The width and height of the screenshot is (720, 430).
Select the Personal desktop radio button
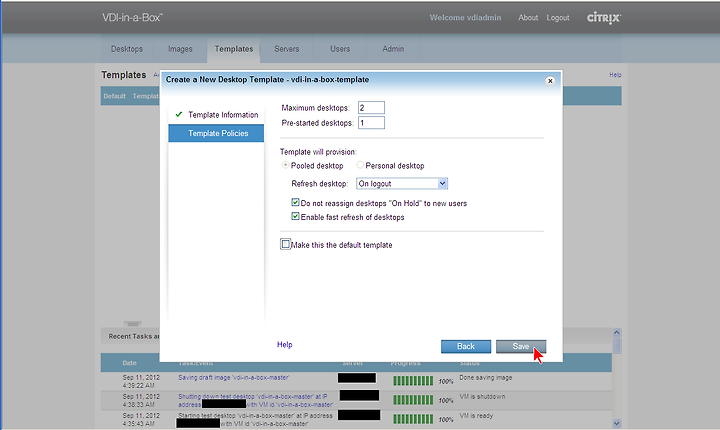click(360, 165)
